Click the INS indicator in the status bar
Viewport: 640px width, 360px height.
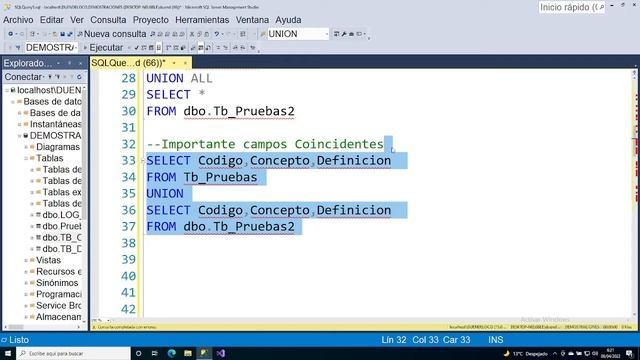click(x=496, y=340)
